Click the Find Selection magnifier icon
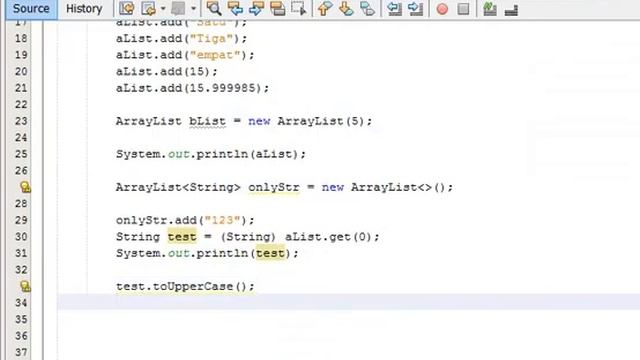This screenshot has width=640, height=360. point(214,9)
